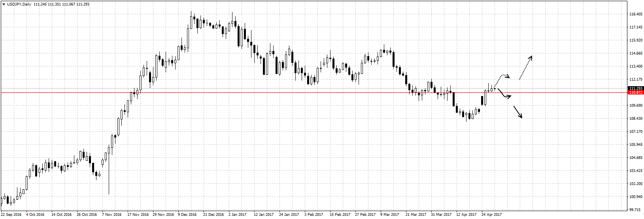Open the USDJPY chart dropdown triangle
The height and width of the screenshot is (219, 644).
(x=4, y=4)
